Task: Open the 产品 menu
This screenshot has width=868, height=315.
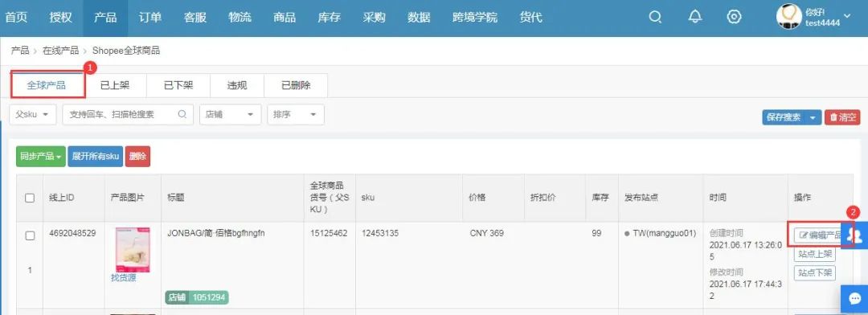Action: [105, 17]
